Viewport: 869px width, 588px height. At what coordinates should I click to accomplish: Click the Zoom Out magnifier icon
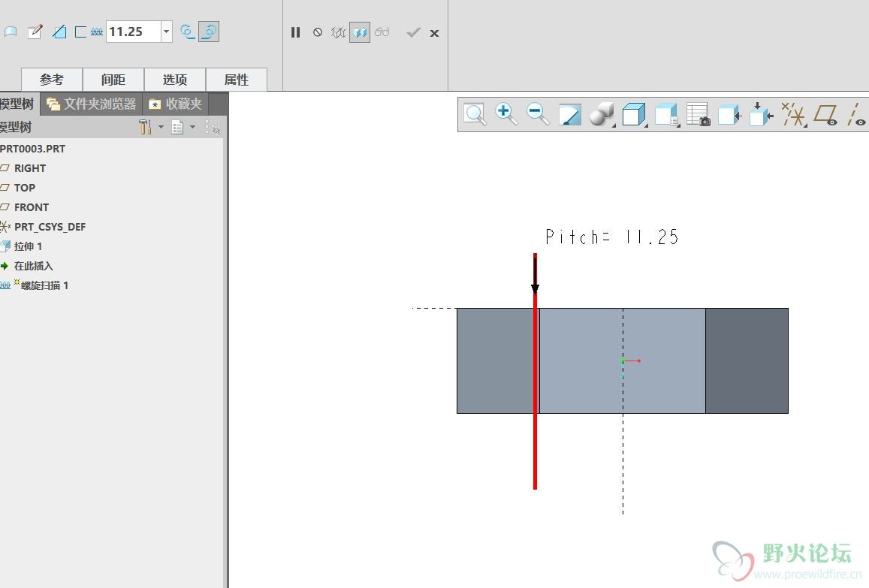pyautogui.click(x=538, y=114)
